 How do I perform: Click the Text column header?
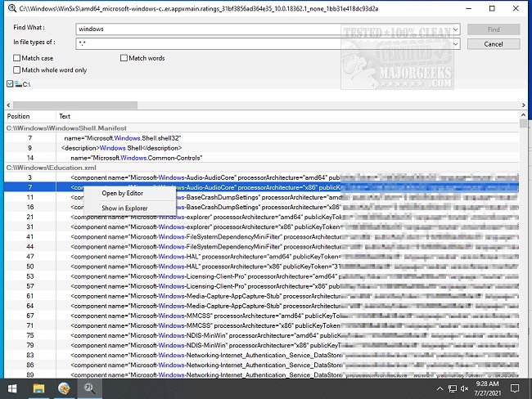[x=287, y=116]
